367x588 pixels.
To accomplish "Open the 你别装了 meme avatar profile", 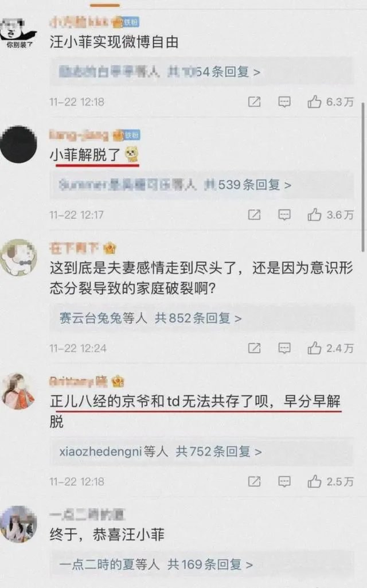I will point(19,33).
